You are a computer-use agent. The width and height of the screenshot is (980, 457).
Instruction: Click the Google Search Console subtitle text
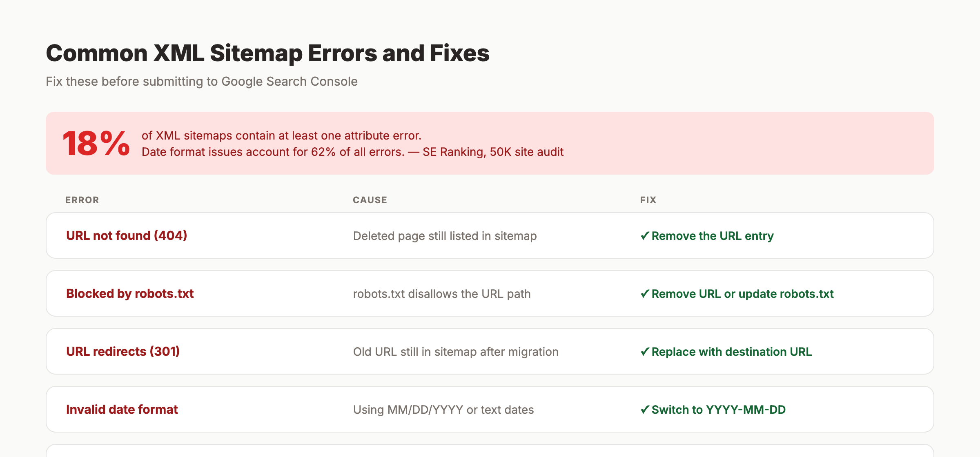coord(202,81)
